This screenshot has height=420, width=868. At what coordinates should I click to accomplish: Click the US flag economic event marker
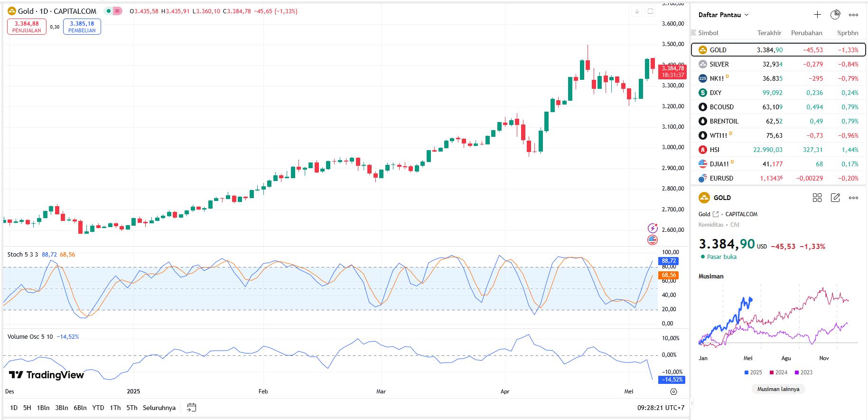click(653, 240)
